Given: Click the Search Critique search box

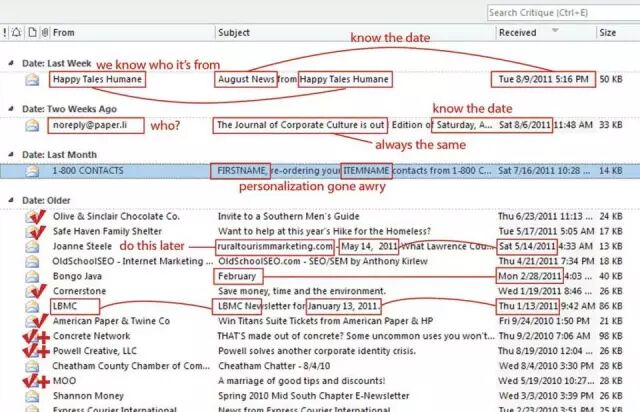Looking at the screenshot, I should [563, 13].
